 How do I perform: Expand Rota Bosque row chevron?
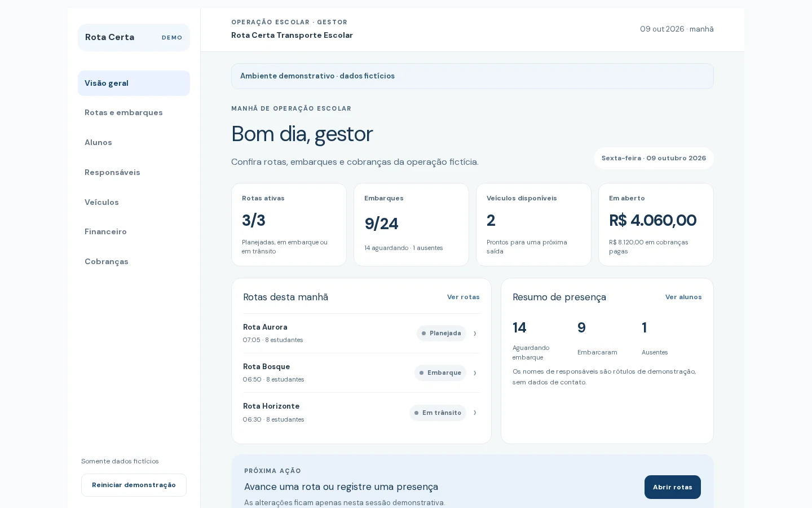pyautogui.click(x=475, y=373)
